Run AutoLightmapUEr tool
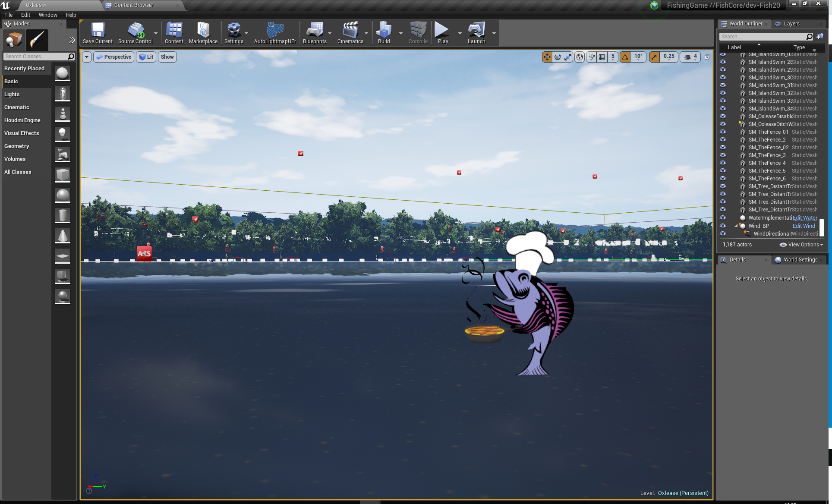832x504 pixels. 275,33
